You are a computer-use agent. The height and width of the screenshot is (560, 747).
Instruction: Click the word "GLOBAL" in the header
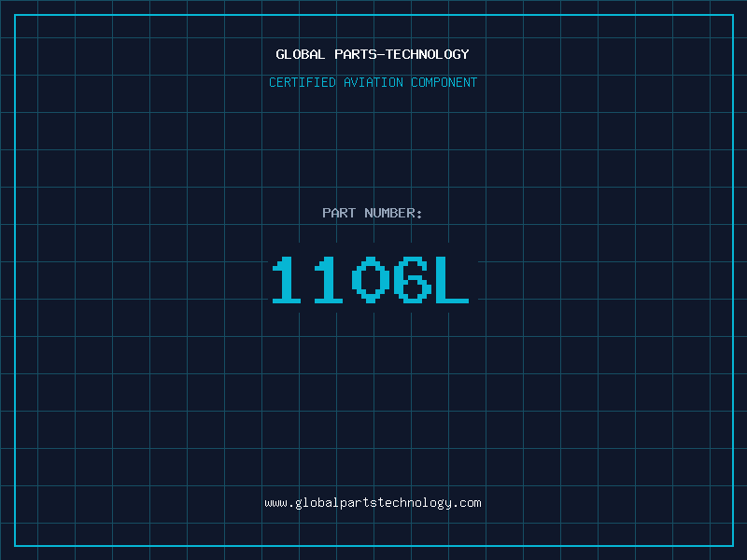coord(301,54)
